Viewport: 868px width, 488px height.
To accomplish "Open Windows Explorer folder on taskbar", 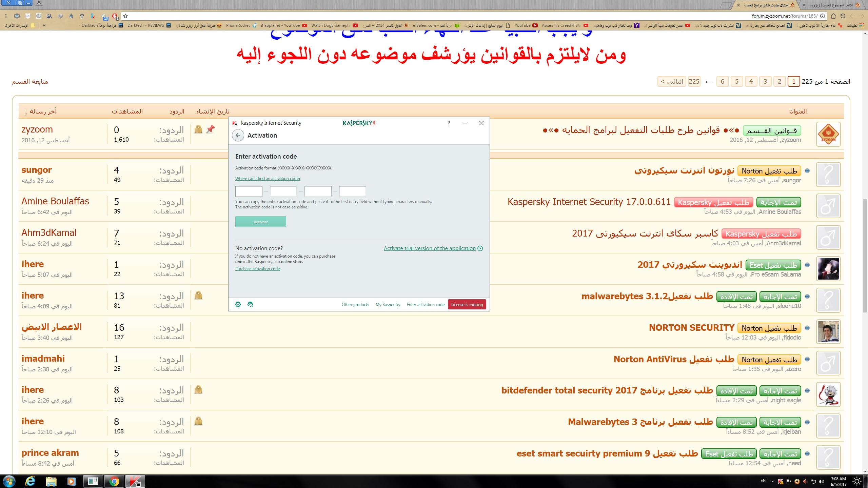I will tap(51, 481).
